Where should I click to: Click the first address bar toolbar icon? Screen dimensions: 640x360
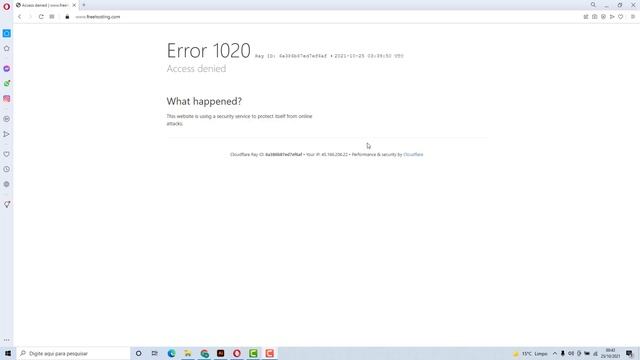(x=586, y=17)
